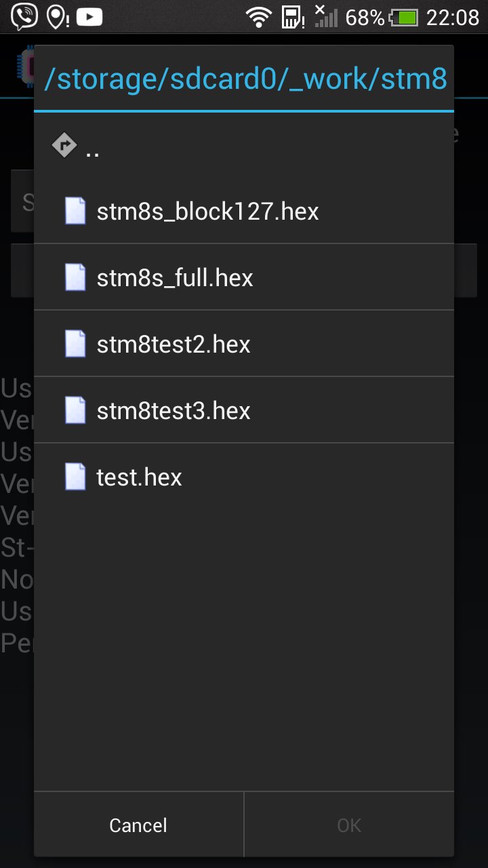
Task: Click the stm8s_full.hex file icon
Action: click(x=75, y=277)
